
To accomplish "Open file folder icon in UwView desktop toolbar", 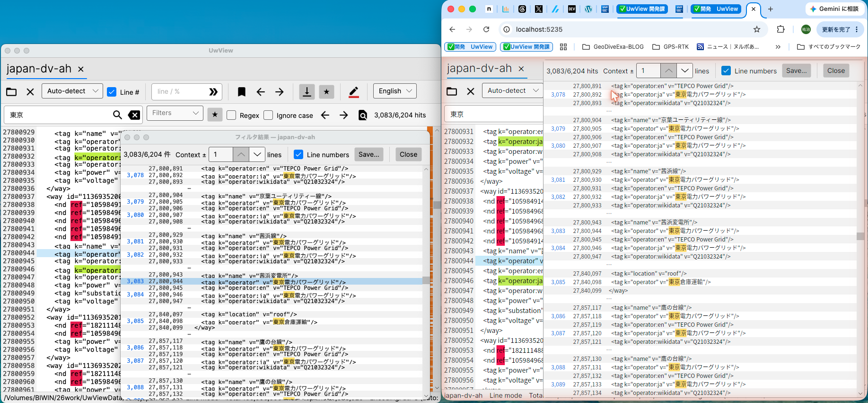I will click(x=11, y=91).
